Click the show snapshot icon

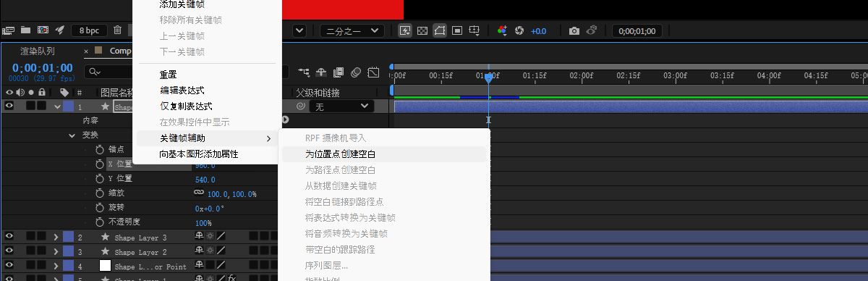coord(592,30)
